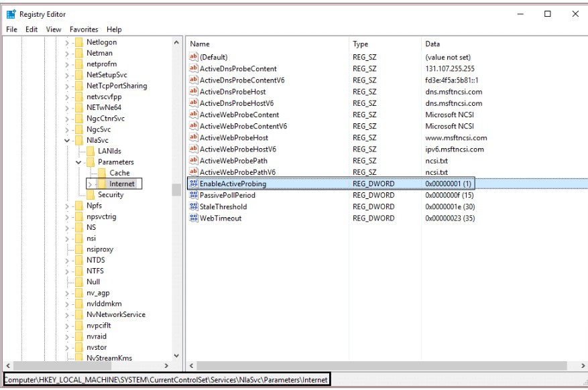Expand the nvraid key

click(x=67, y=337)
